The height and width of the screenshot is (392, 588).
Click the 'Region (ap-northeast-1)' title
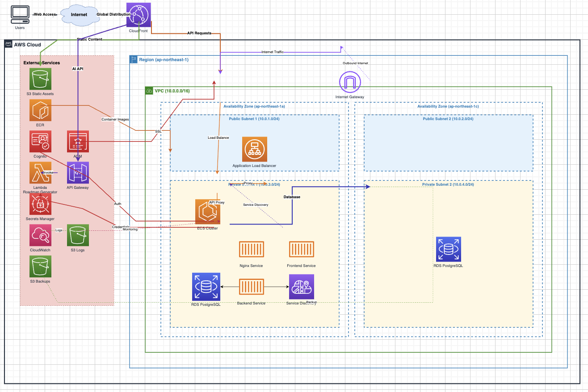point(164,60)
